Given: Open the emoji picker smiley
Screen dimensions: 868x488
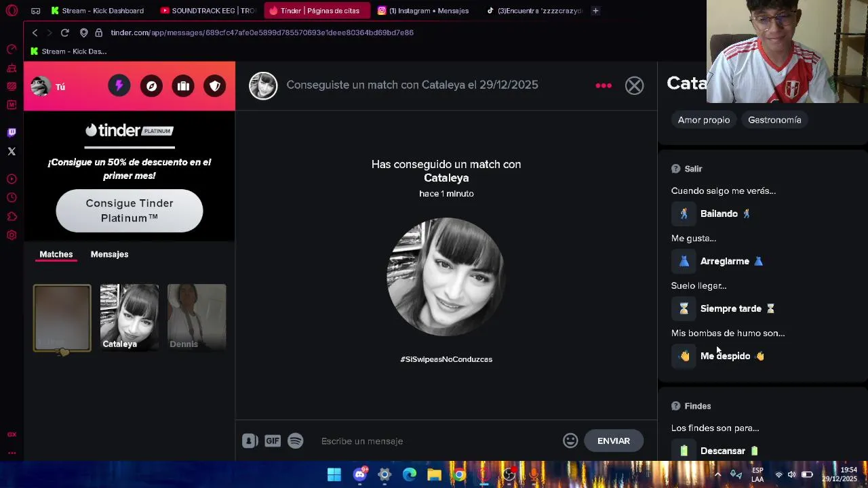Looking at the screenshot, I should [x=570, y=441].
